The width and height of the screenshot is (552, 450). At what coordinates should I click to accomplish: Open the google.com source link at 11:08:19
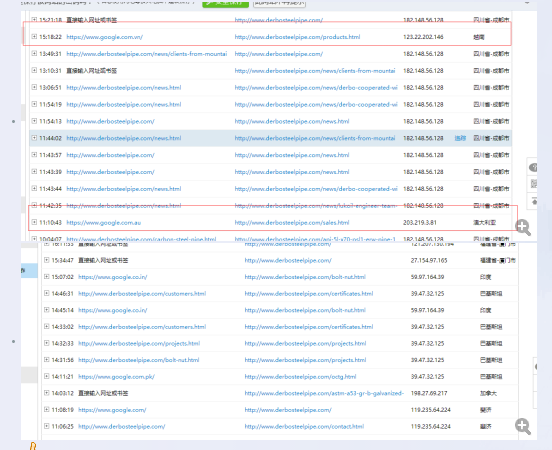coord(112,410)
